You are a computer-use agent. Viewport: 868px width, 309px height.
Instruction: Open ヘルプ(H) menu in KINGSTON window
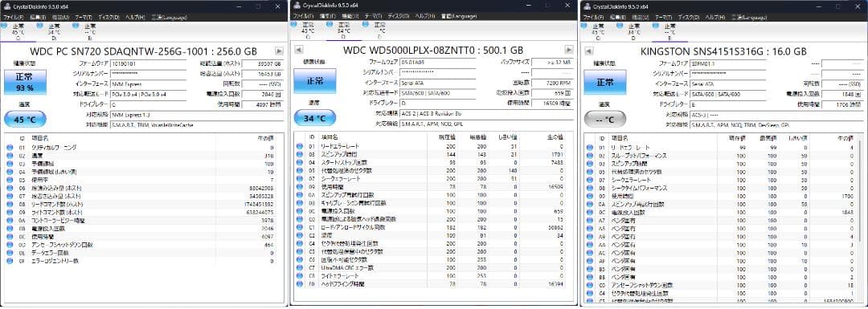tap(714, 18)
